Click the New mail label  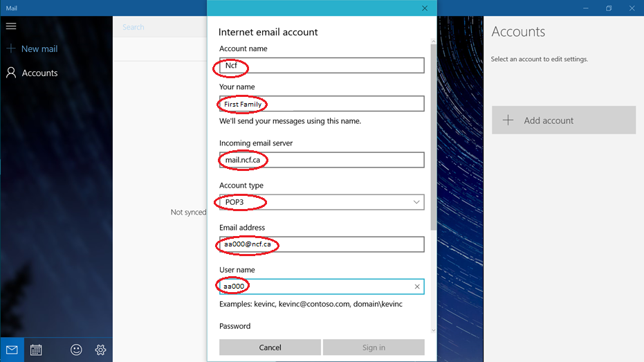click(39, 48)
